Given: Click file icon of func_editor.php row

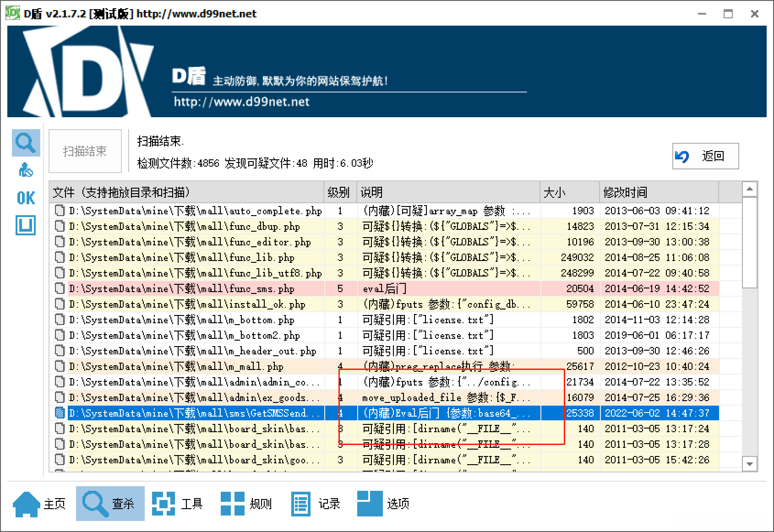Looking at the screenshot, I should (60, 242).
